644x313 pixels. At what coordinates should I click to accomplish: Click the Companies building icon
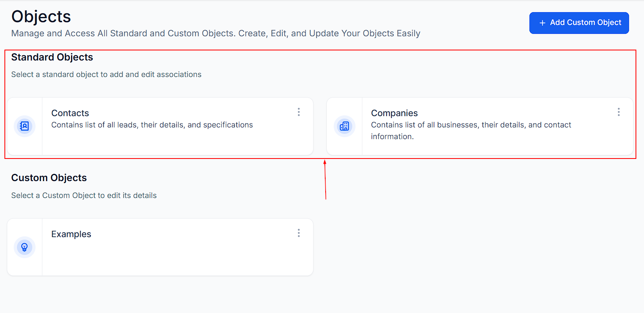(344, 126)
